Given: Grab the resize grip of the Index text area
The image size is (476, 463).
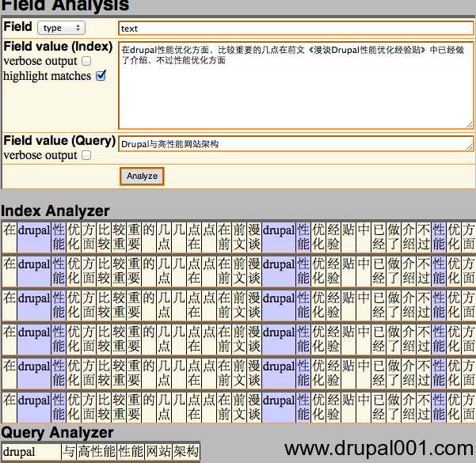Looking at the screenshot, I should tap(470, 125).
